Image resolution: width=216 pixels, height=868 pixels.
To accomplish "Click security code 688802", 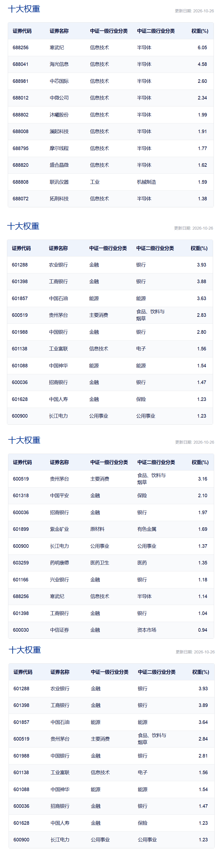I will tap(20, 115).
